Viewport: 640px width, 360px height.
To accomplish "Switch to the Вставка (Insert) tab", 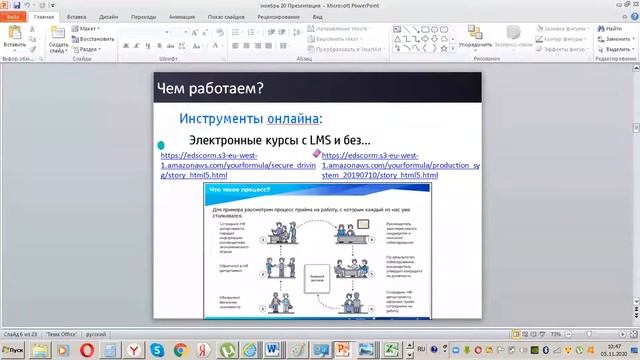I will pos(76,17).
